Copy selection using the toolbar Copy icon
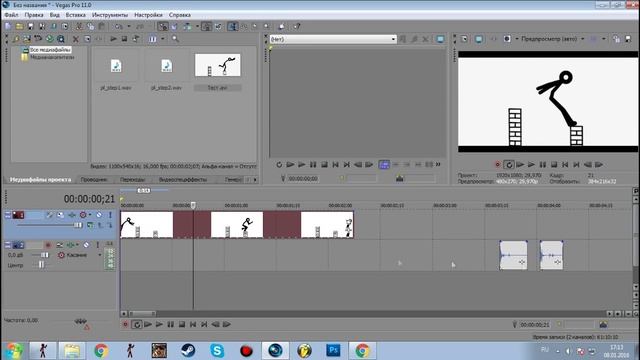Image resolution: width=640 pixels, height=360 pixels. coord(91,27)
